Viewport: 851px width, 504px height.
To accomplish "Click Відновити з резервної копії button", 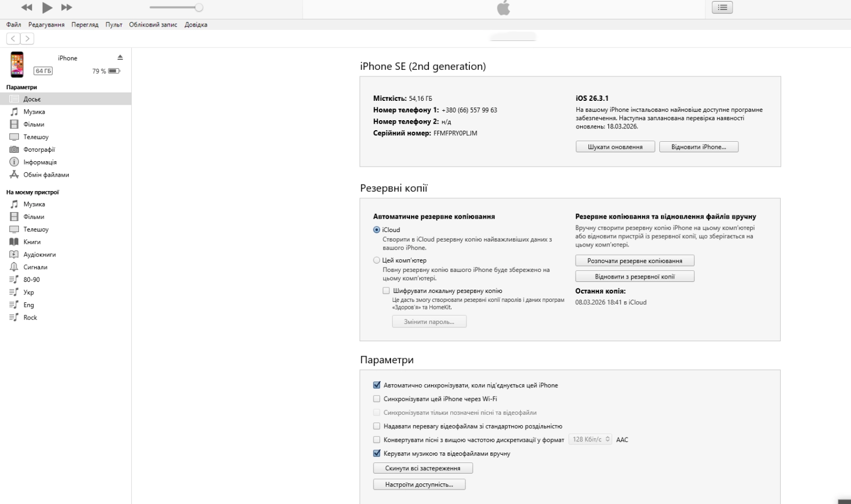I will click(x=635, y=276).
